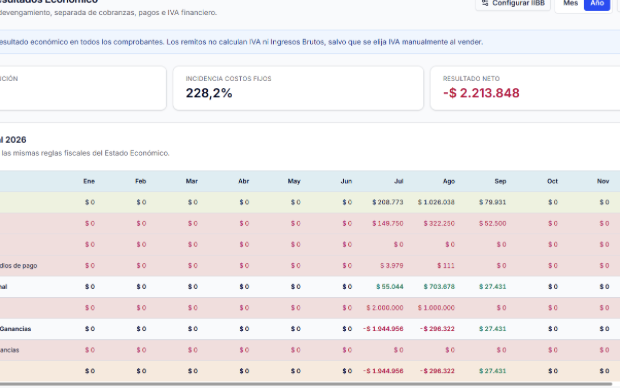Screen dimensions: 620x388
Task: Click -$ 1.944.956 in the Ganancias bold row
Action: [383, 329]
